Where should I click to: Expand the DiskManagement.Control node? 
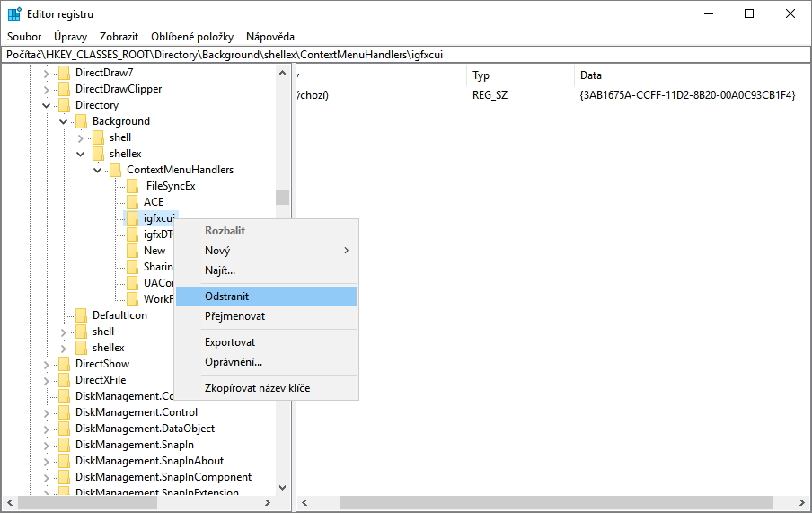pos(46,413)
